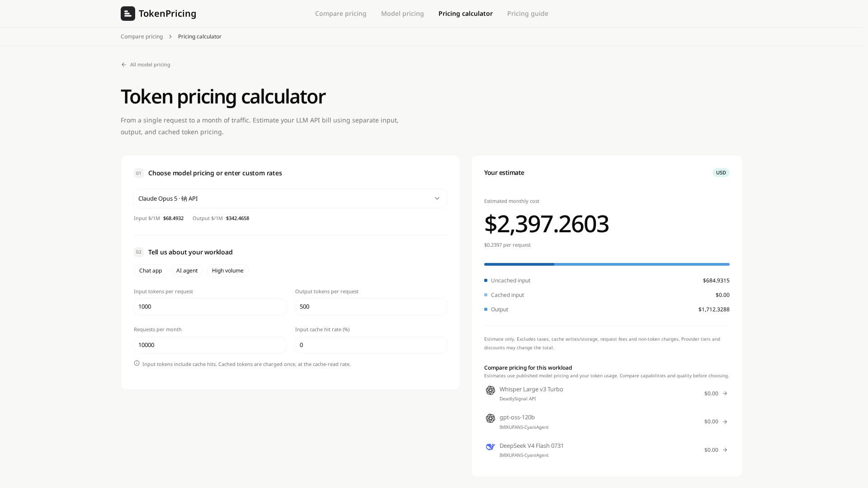Click the TokenPricing logo icon
This screenshot has height=488, width=868.
[x=128, y=14]
